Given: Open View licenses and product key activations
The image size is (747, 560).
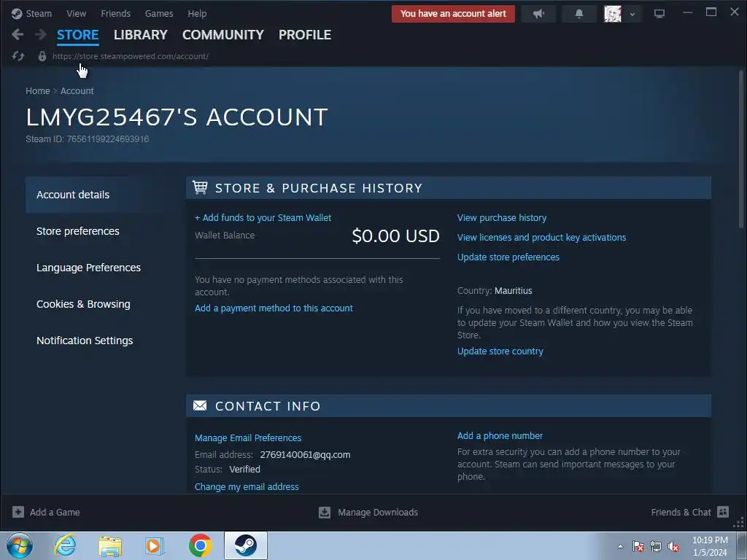Looking at the screenshot, I should [542, 237].
